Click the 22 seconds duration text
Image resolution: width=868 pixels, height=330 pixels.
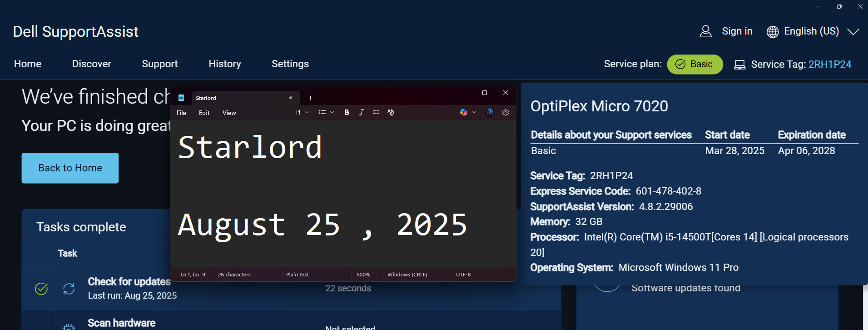pyautogui.click(x=348, y=289)
